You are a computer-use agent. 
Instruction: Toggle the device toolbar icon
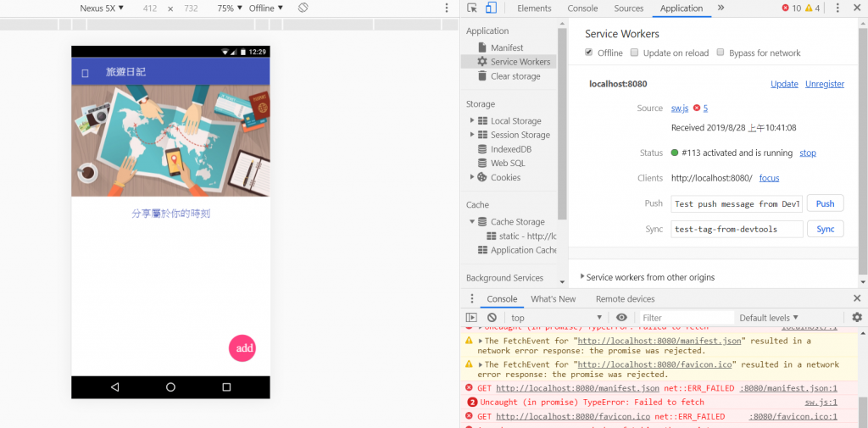click(491, 8)
